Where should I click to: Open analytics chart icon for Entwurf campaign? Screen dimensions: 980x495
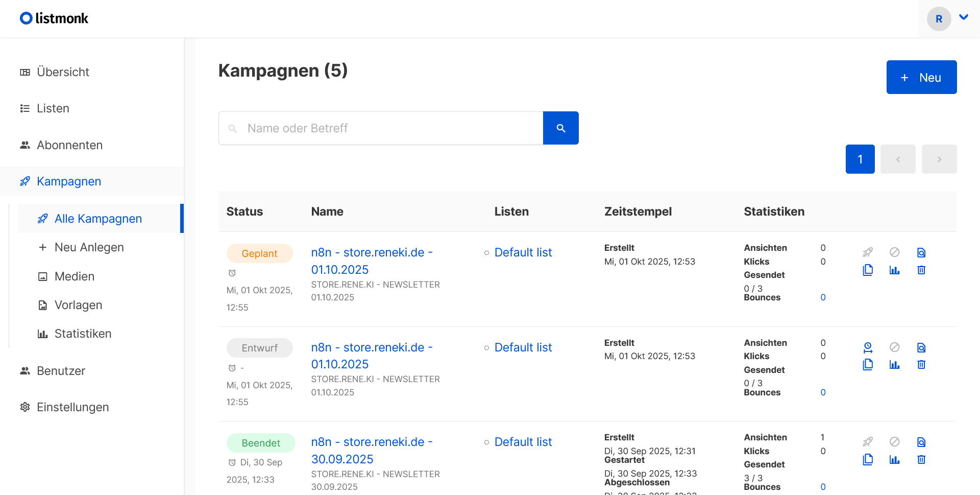pyautogui.click(x=894, y=365)
